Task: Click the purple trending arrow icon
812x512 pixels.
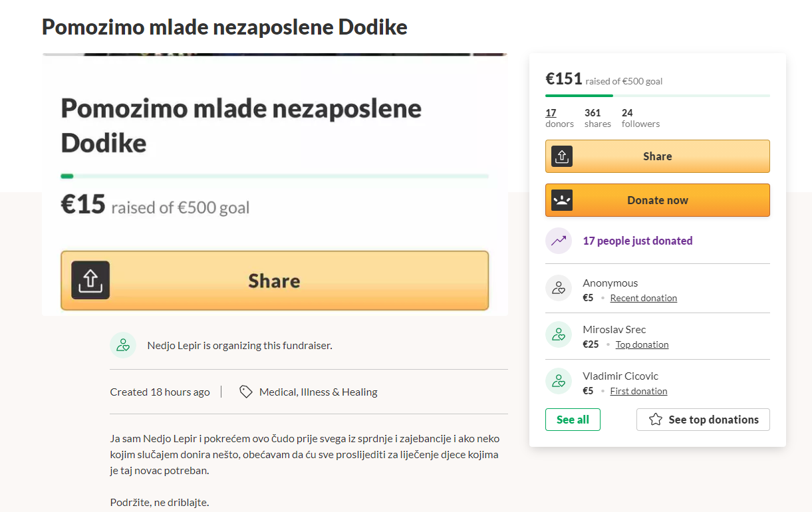Action: [x=559, y=241]
